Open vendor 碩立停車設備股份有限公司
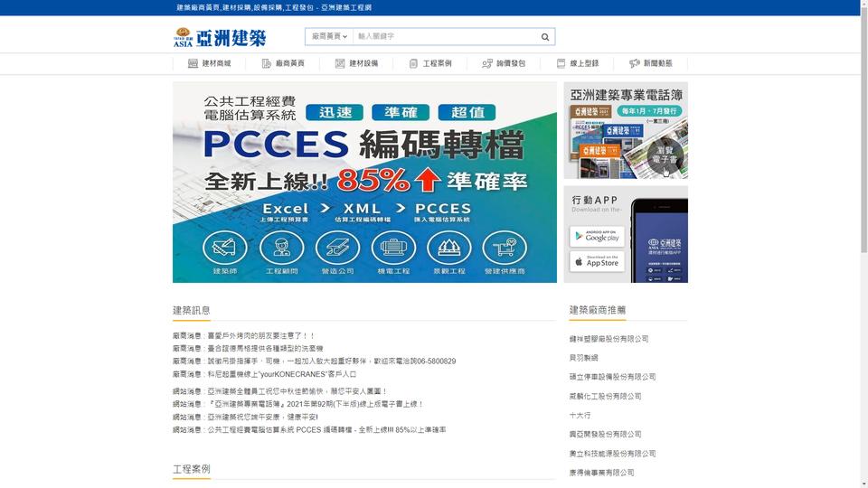This screenshot has height=488, width=868. click(x=612, y=377)
